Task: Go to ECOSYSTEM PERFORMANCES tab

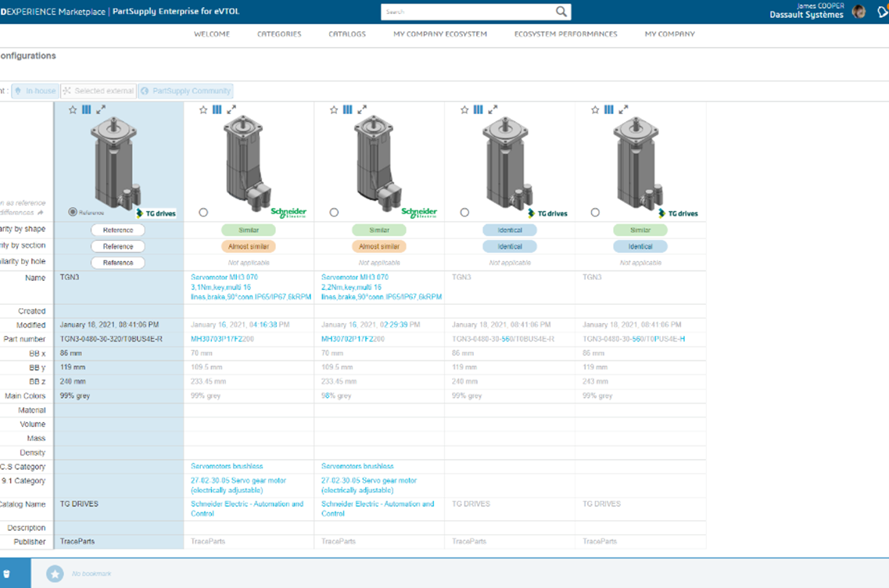Action: (x=565, y=34)
